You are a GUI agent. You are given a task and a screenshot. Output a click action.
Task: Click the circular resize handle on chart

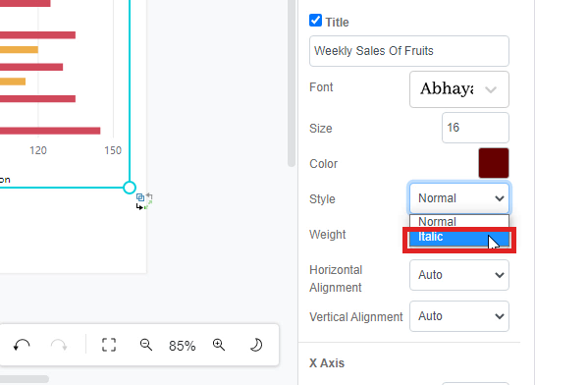coord(130,188)
